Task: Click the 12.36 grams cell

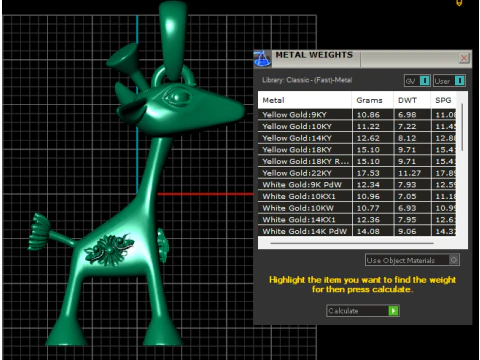Action: [373, 220]
